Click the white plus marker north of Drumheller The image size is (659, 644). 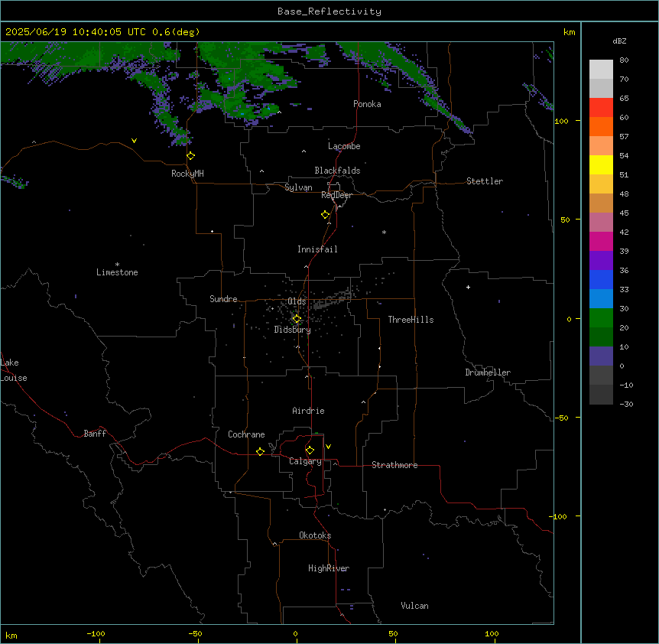pyautogui.click(x=468, y=287)
